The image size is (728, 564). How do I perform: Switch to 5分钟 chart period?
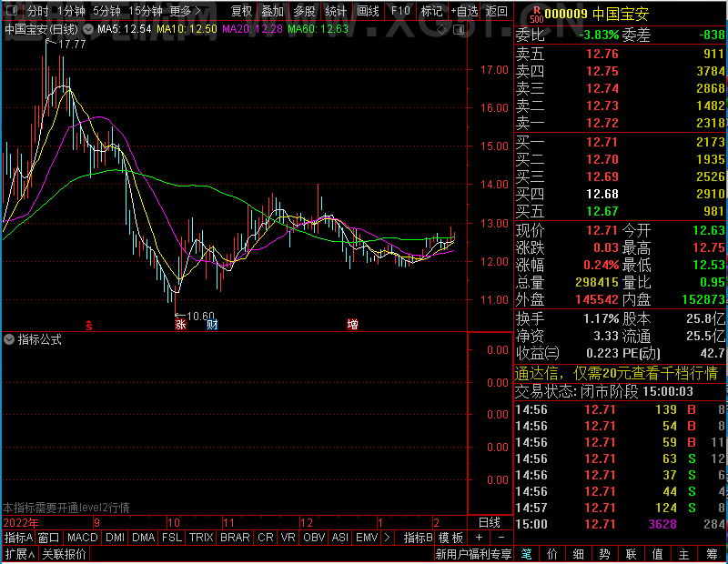[x=106, y=11]
